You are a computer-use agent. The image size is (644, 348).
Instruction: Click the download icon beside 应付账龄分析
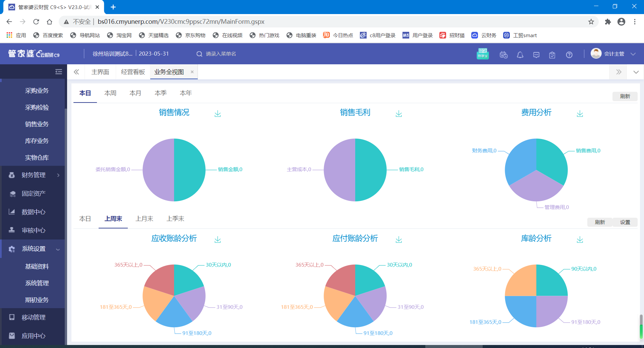pos(398,239)
